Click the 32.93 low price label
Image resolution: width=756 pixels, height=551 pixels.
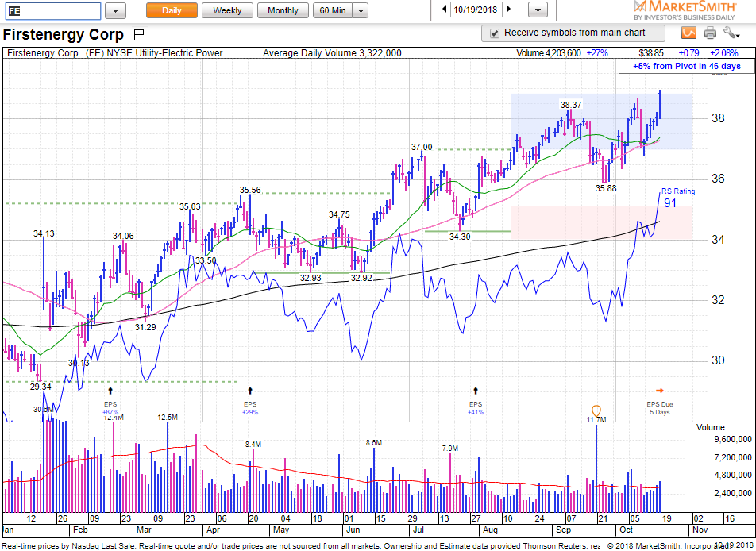[x=310, y=278]
